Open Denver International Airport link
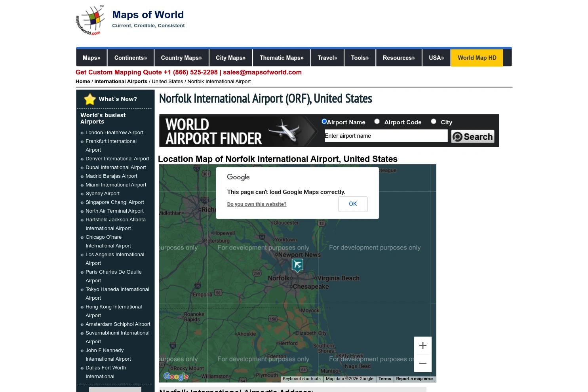 (117, 159)
